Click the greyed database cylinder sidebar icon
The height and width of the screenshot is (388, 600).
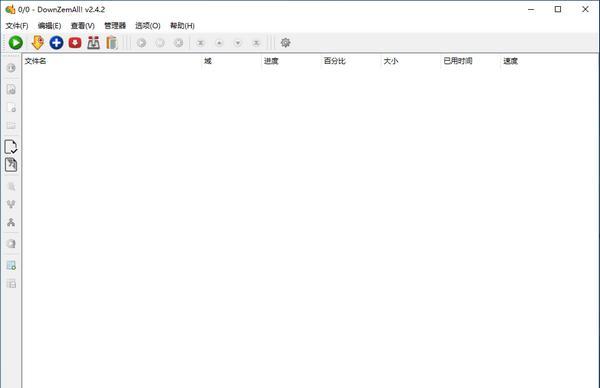coord(11,244)
